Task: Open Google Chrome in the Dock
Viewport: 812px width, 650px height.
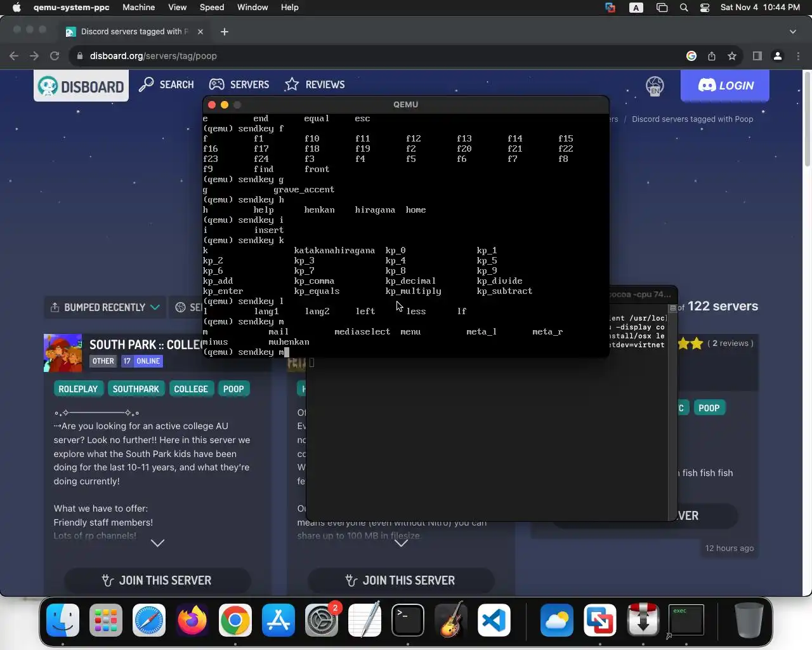Action: click(x=235, y=620)
